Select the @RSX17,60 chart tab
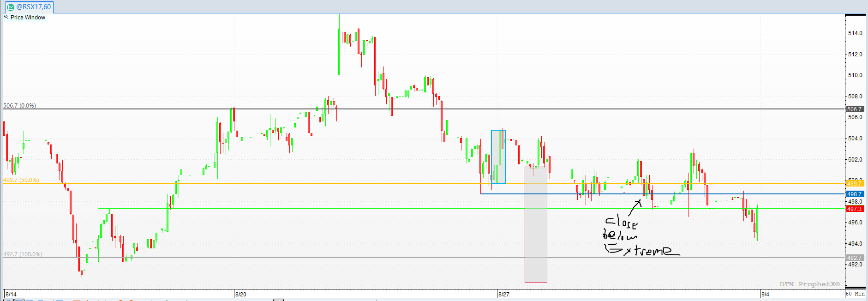Screen dimensions: 868x301 pos(30,7)
